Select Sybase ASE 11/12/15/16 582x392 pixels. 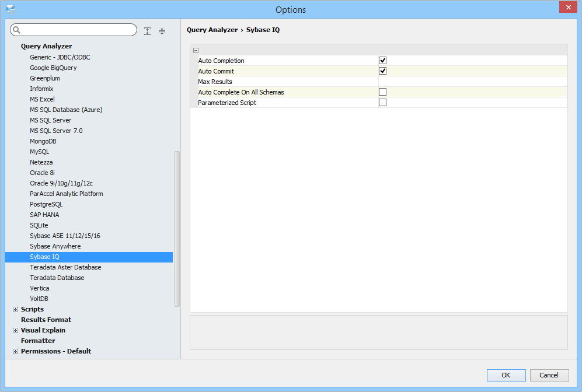click(x=65, y=236)
